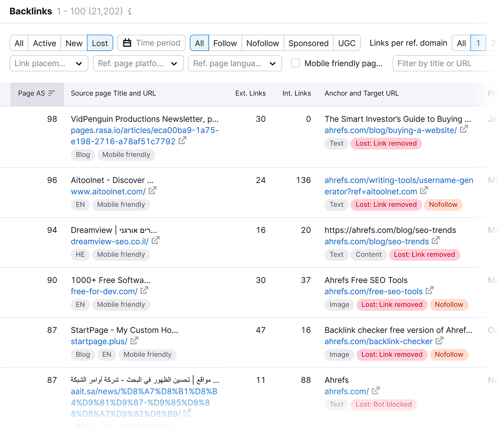504x439 pixels.
Task: Focus the Filter by title or URL field
Action: click(445, 63)
